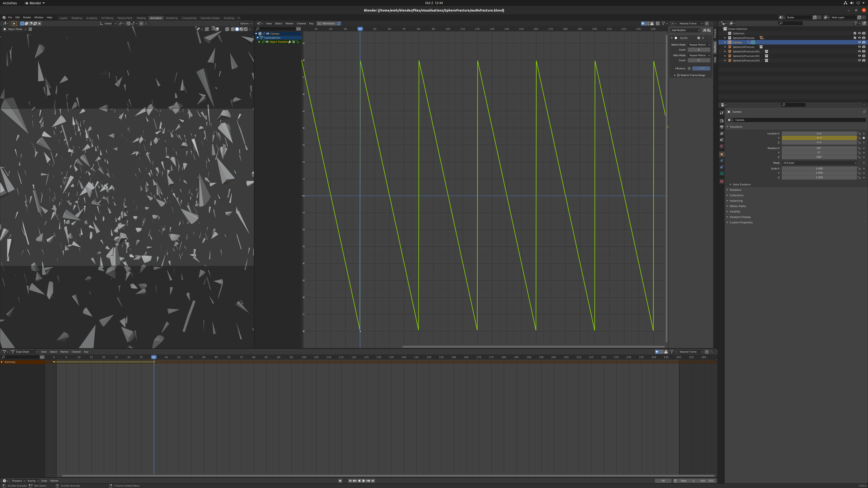Switch to the Shading workspace tab

point(141,18)
